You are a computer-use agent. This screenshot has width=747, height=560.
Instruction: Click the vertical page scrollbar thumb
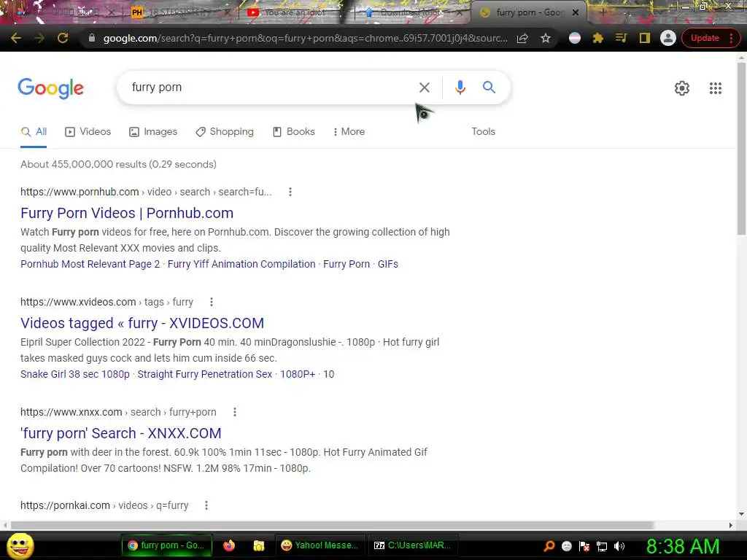click(741, 148)
